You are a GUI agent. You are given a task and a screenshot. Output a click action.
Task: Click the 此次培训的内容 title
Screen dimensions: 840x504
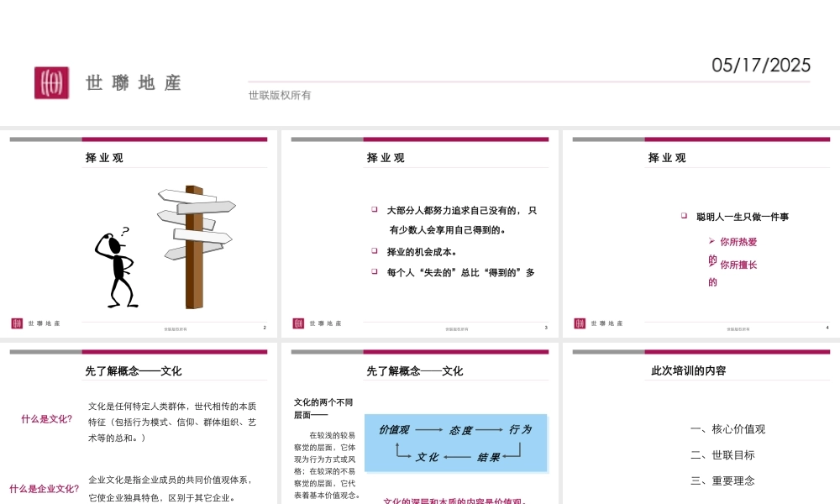[689, 370]
